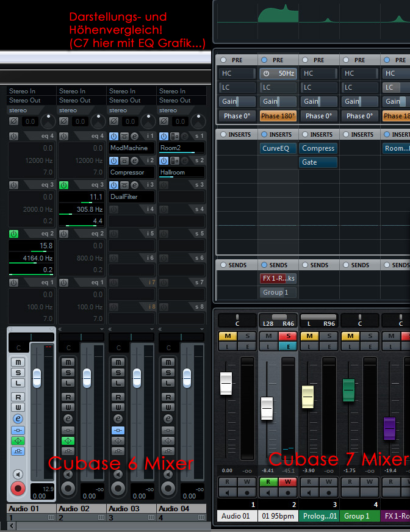Open the Room2 send destination selector
The image size is (410, 532).
tap(182, 148)
